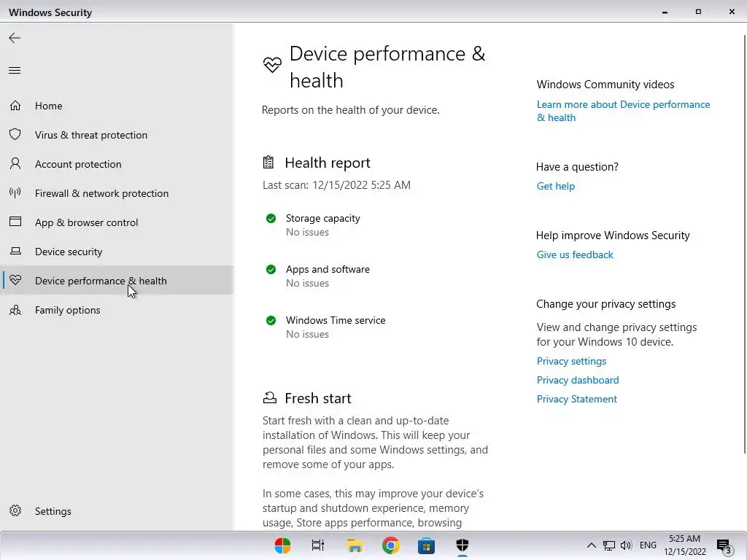Click the Account protection person icon
This screenshot has height=560, width=747.
(x=15, y=164)
